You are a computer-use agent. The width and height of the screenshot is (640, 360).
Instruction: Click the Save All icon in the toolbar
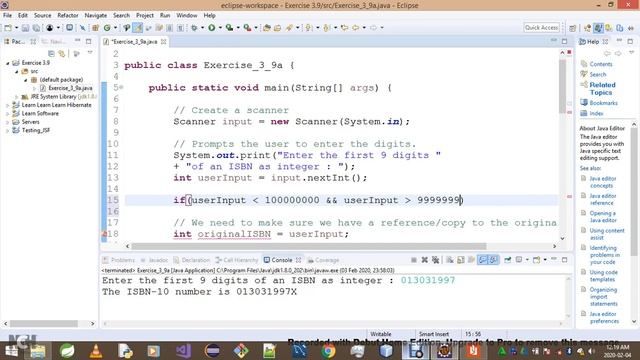tap(36, 27)
